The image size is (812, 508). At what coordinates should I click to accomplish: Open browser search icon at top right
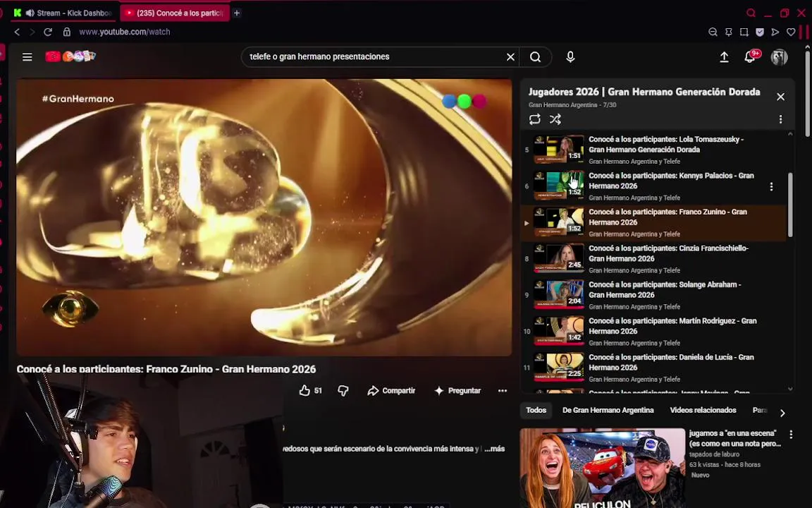751,13
